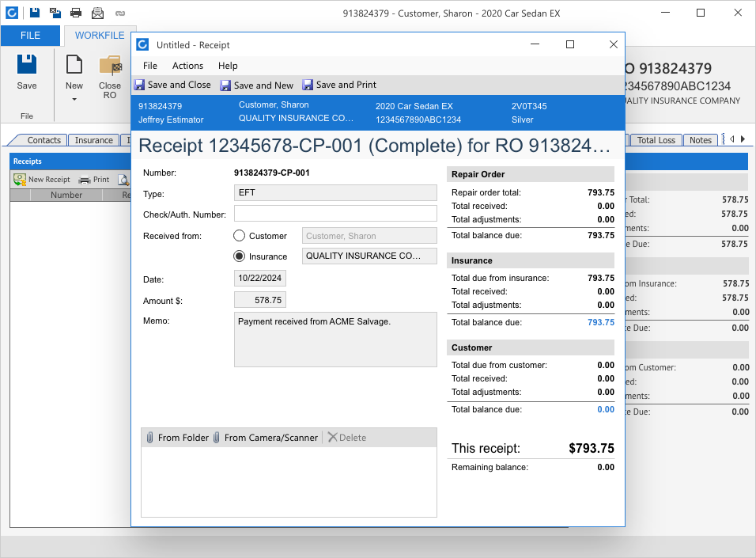Attach a file using From Folder
The width and height of the screenshot is (756, 558).
pos(177,438)
